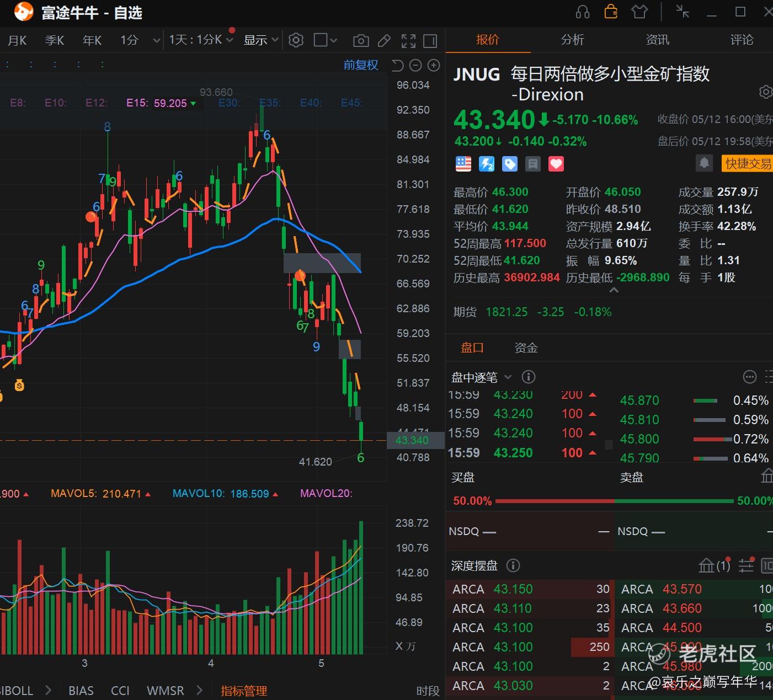773x700 pixels.
Task: Take a chart screenshot with camera icon
Action: (361, 40)
